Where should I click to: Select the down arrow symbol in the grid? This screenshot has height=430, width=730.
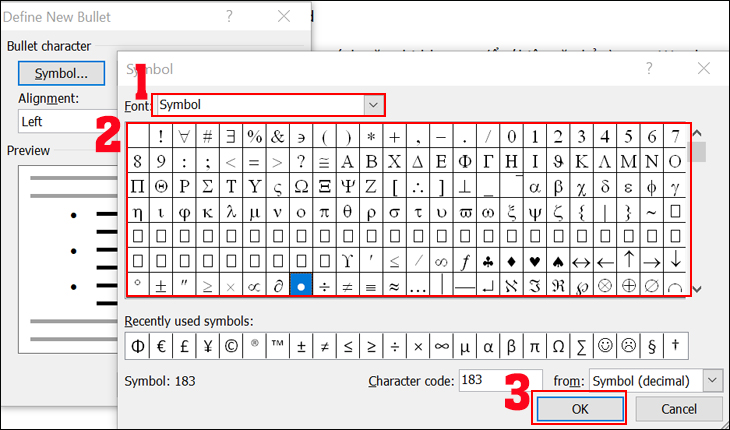tap(675, 261)
